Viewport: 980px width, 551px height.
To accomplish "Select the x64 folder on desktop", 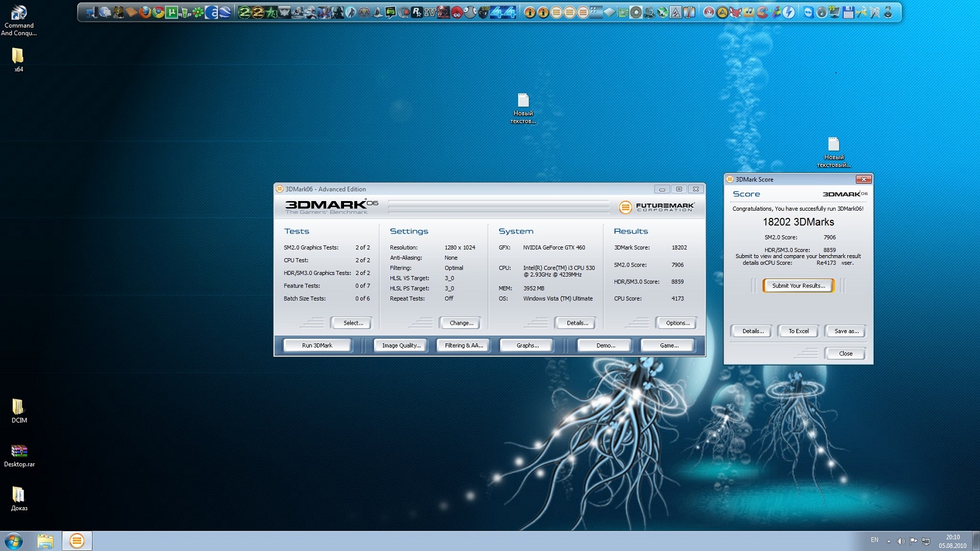I will [x=19, y=60].
